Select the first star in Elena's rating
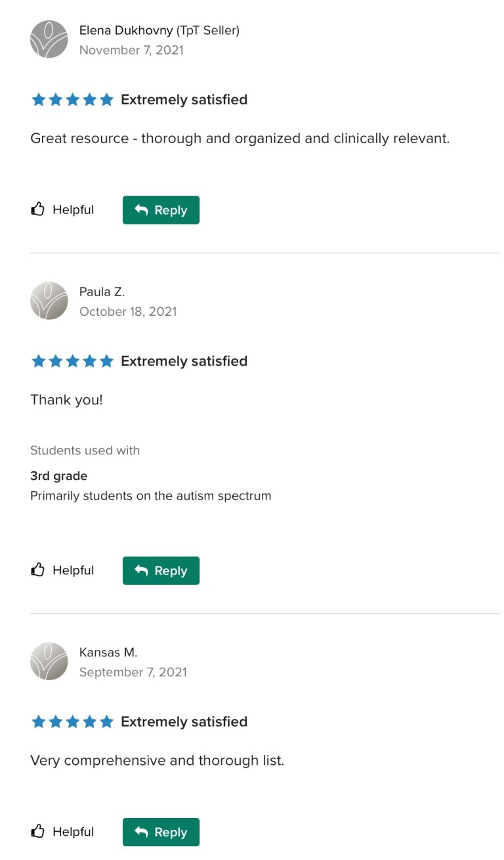 click(x=39, y=99)
